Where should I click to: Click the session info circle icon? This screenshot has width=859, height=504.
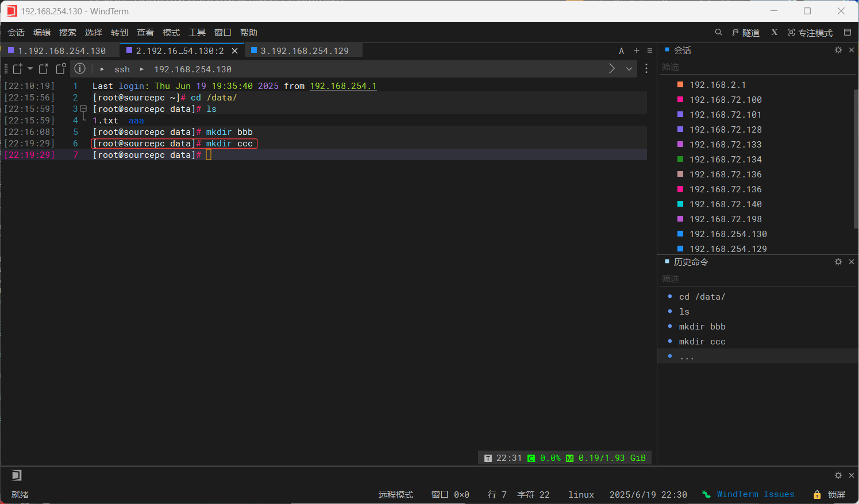point(80,69)
